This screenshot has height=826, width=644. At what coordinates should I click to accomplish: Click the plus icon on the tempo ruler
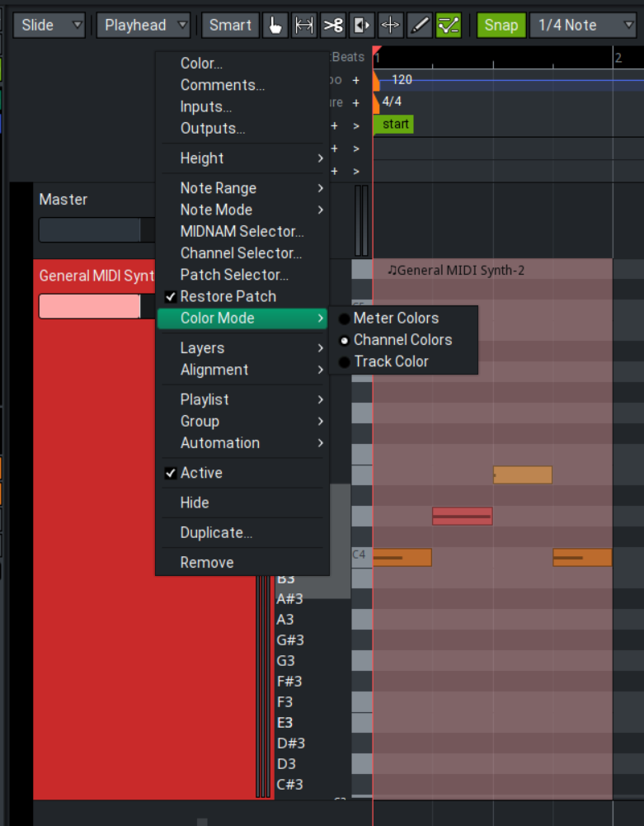coord(356,80)
